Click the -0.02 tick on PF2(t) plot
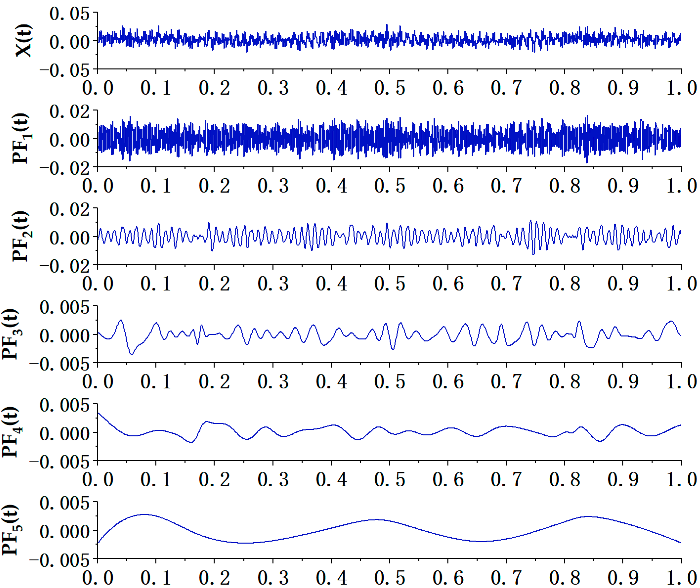Image resolution: width=700 pixels, height=588 pixels. coord(65,267)
